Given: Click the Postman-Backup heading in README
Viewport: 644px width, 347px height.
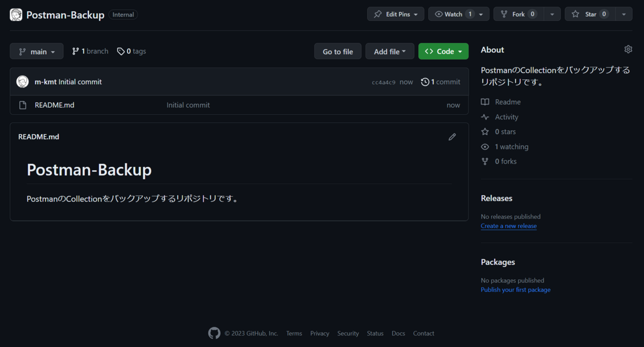Looking at the screenshot, I should click(89, 169).
